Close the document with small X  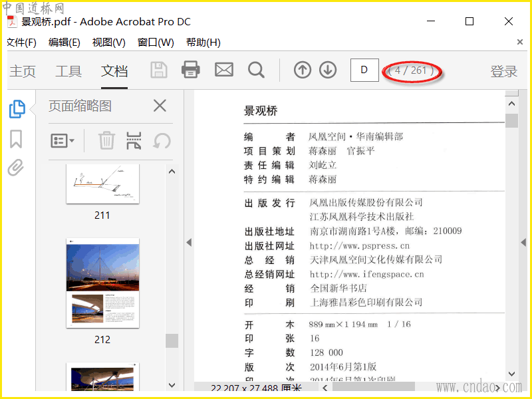pos(519,42)
